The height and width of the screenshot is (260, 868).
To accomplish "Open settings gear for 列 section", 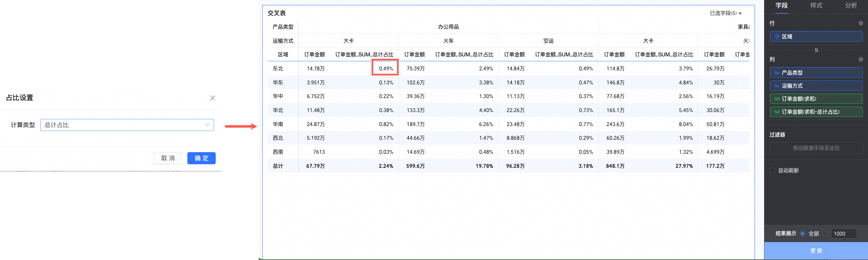I will point(861,59).
